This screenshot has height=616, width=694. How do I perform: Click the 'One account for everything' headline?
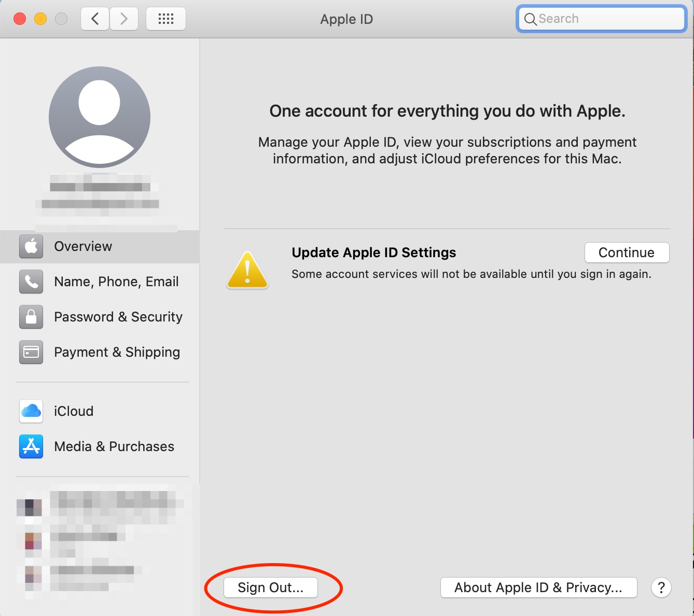tap(448, 111)
